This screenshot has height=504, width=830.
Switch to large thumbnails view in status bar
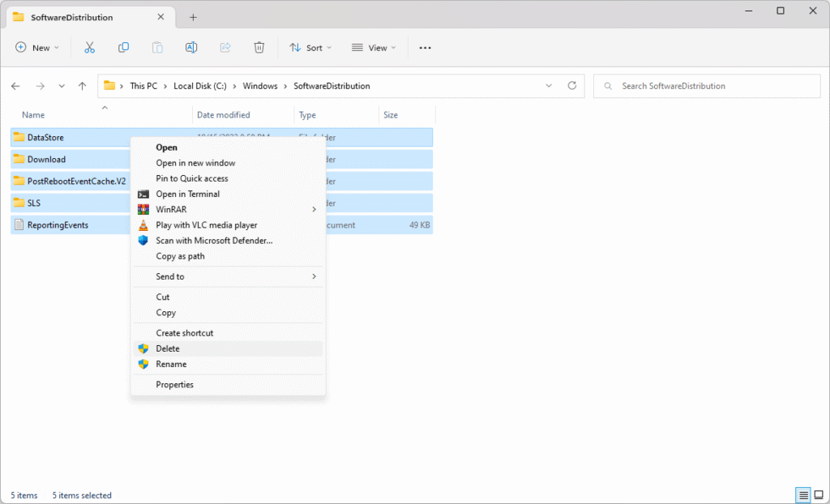(x=819, y=495)
